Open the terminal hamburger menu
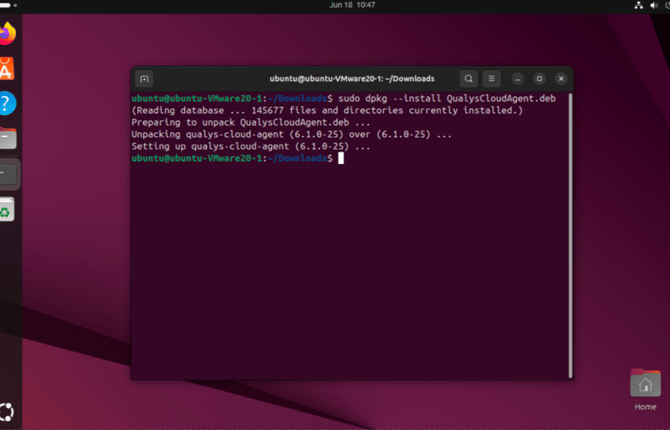The image size is (670, 430). 491,79
